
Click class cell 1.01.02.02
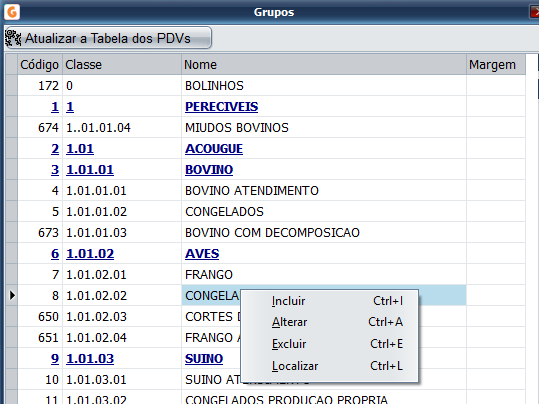tap(122, 295)
